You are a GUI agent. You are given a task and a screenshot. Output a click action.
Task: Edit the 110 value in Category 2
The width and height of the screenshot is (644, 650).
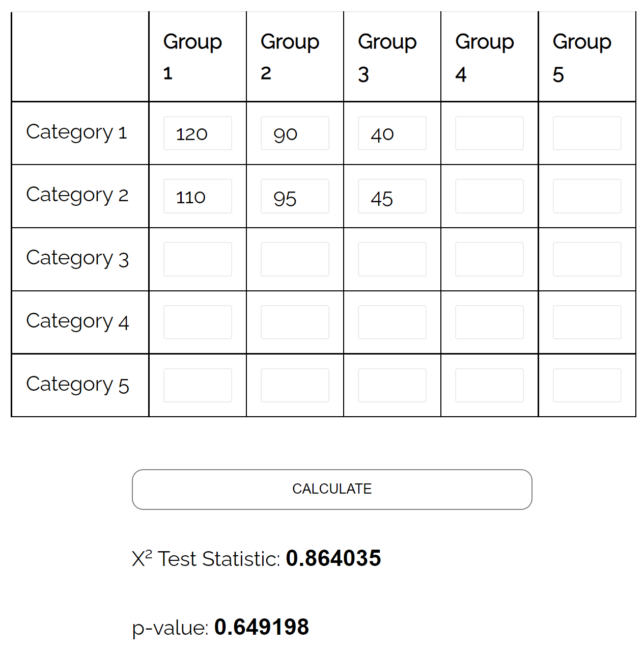(197, 196)
